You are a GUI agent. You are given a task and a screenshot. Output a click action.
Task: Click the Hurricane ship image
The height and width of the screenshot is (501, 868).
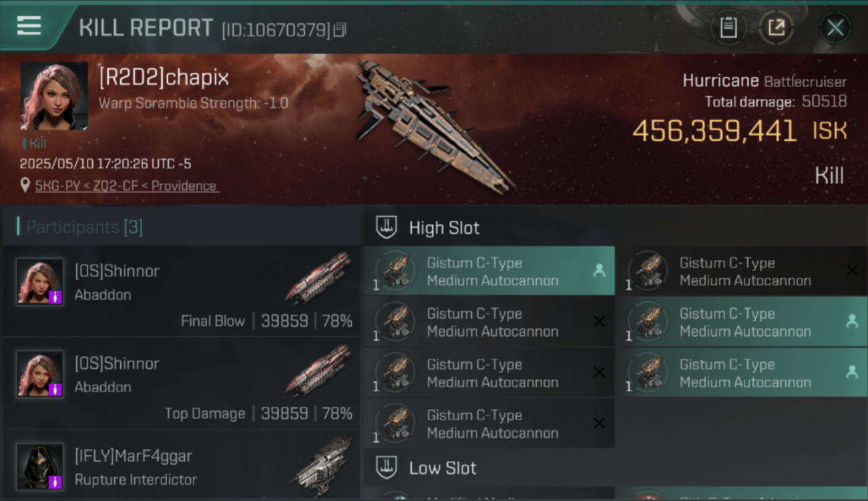[x=434, y=124]
